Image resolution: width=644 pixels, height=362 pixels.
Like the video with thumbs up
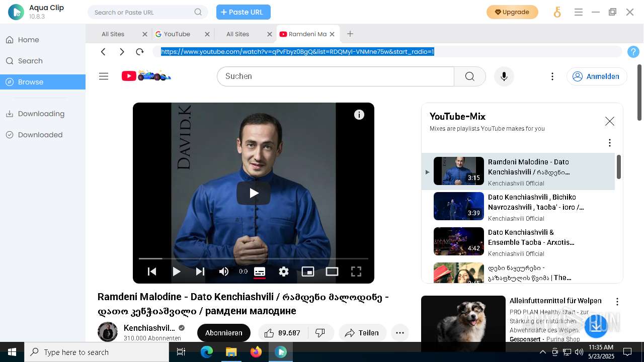[x=282, y=333]
